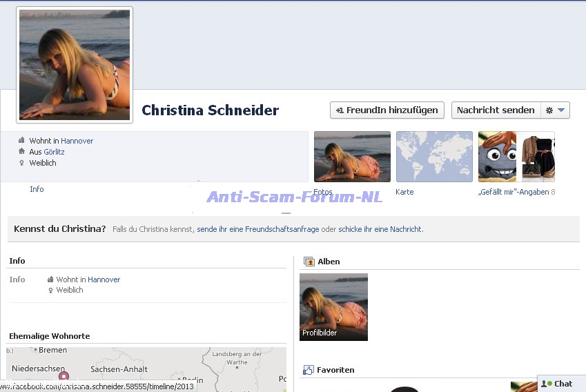The width and height of the screenshot is (586, 392).
Task: Click the Alben section icon
Action: click(x=309, y=262)
